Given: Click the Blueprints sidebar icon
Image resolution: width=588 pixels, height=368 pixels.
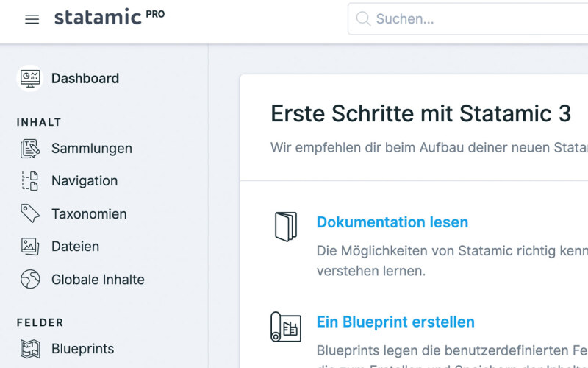Looking at the screenshot, I should (30, 349).
